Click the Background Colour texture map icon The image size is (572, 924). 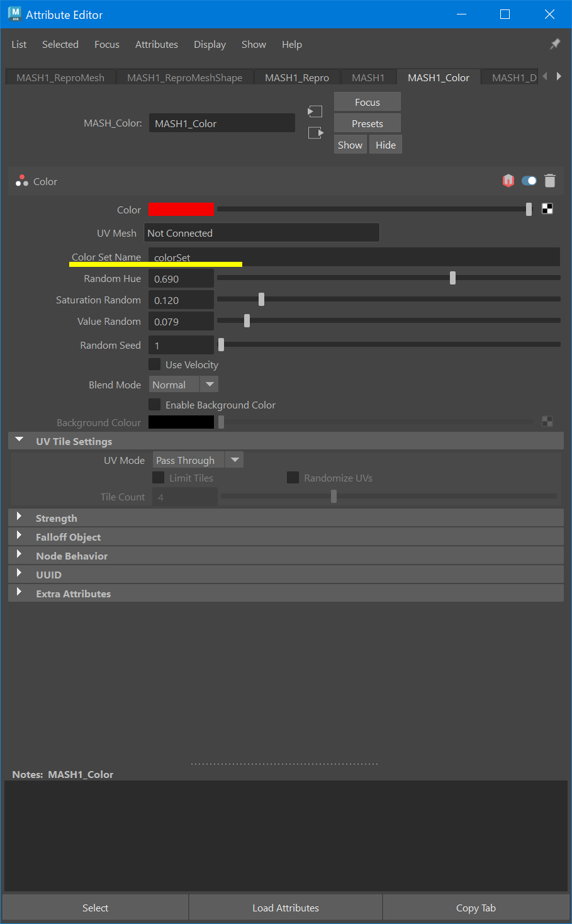547,421
